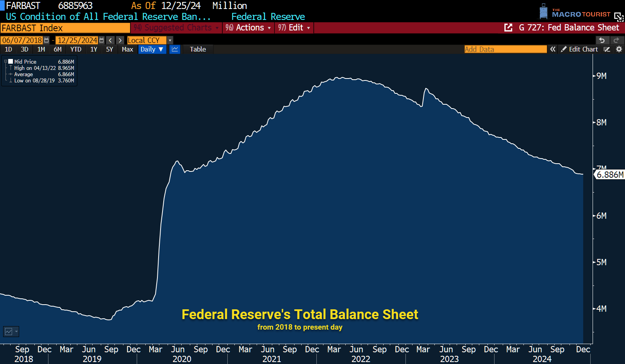
Task: Click the annotate notes icon beside Edit Chart
Action: [x=607, y=49]
